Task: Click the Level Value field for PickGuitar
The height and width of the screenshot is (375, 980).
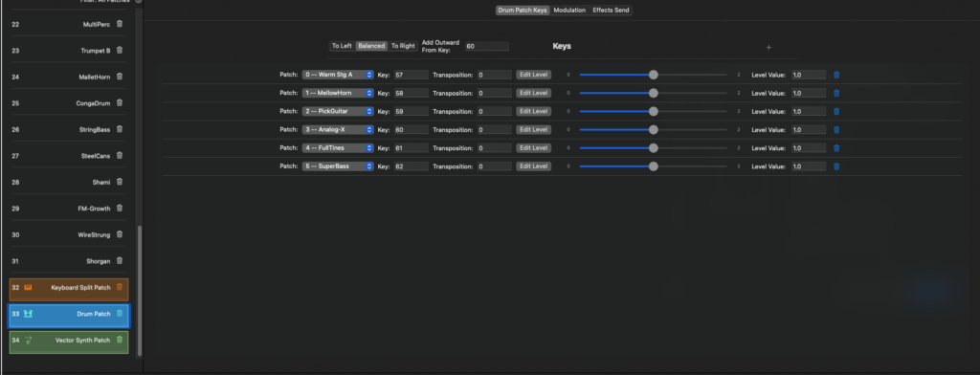Action: point(809,111)
